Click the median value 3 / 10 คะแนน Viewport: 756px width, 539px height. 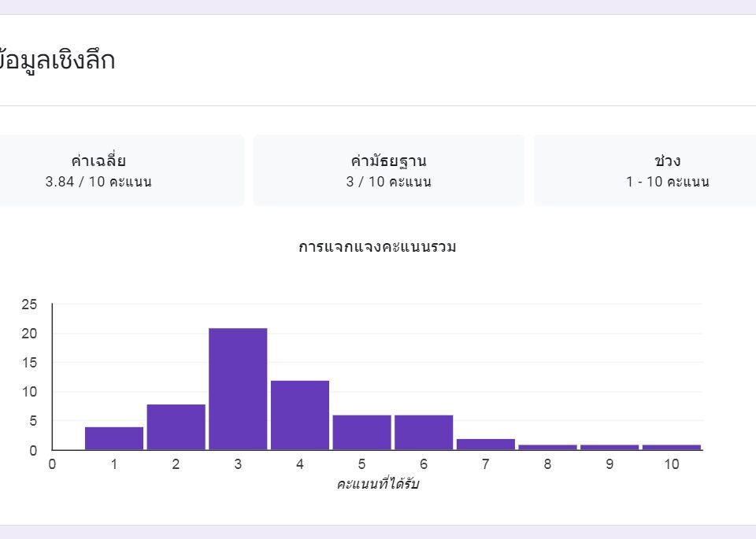pyautogui.click(x=388, y=182)
